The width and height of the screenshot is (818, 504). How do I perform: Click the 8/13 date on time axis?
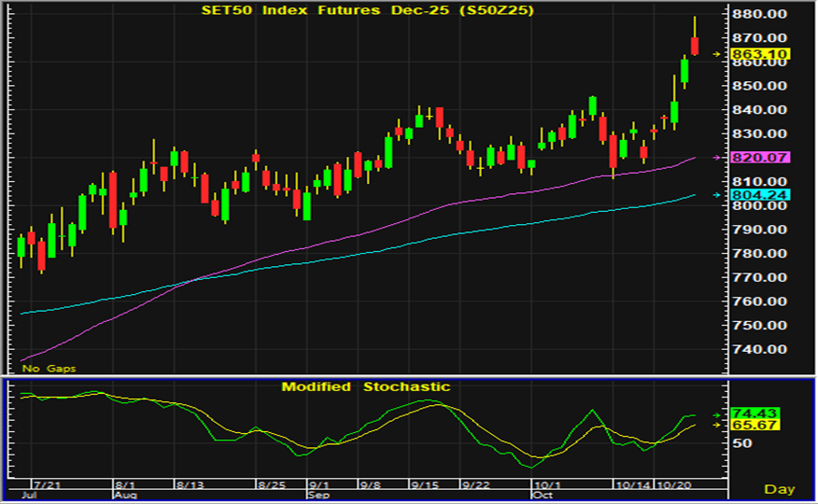point(190,485)
